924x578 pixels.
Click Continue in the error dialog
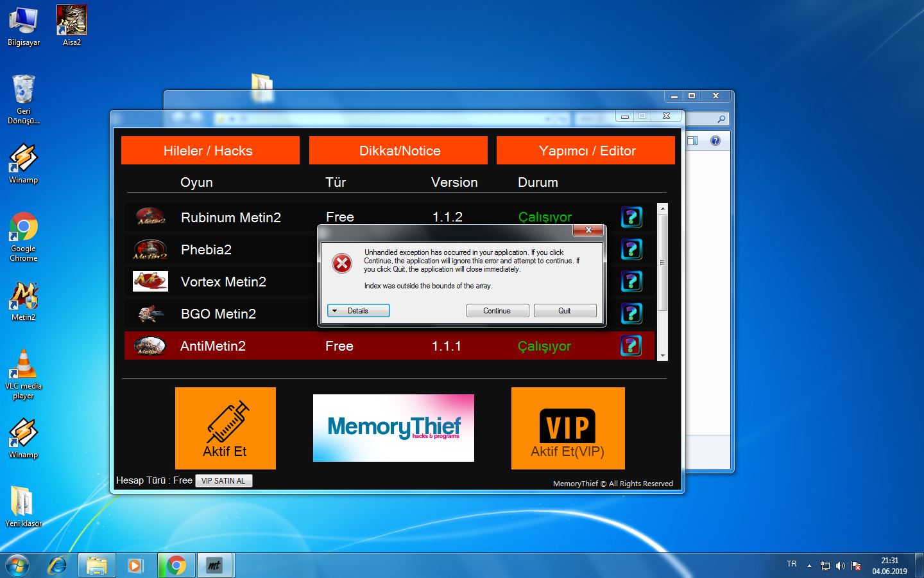pyautogui.click(x=497, y=311)
